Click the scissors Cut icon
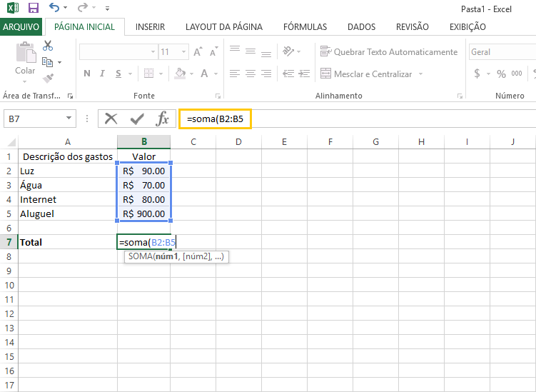This screenshot has width=536, height=392. click(48, 46)
